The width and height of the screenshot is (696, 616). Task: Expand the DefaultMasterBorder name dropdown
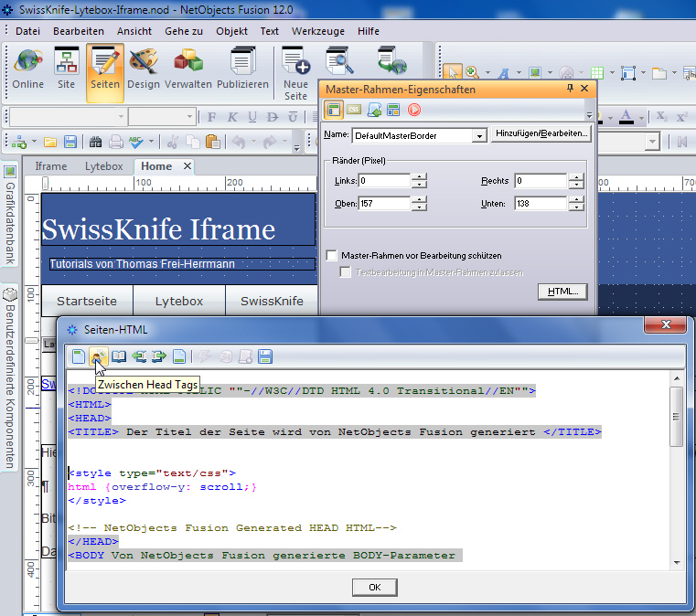[478, 135]
